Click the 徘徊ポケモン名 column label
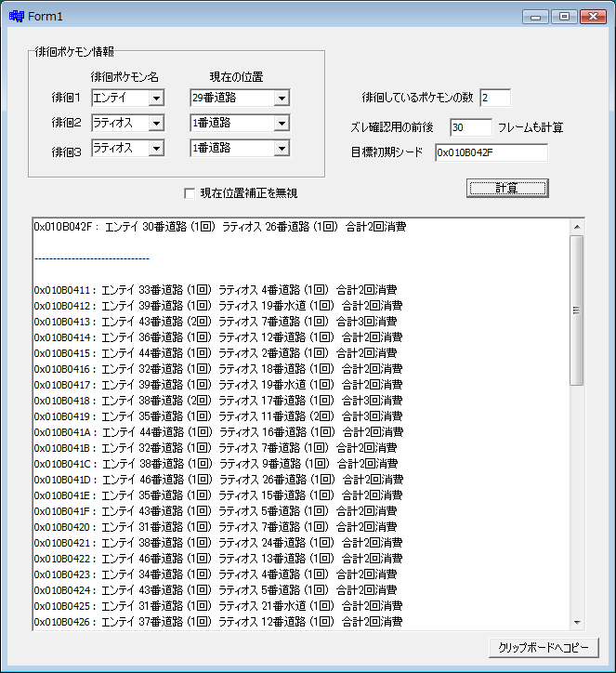This screenshot has width=616, height=673. coord(125,77)
